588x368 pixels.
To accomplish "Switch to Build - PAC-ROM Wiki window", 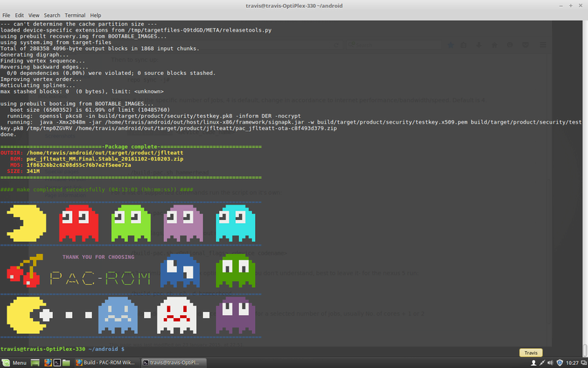I will (x=106, y=363).
